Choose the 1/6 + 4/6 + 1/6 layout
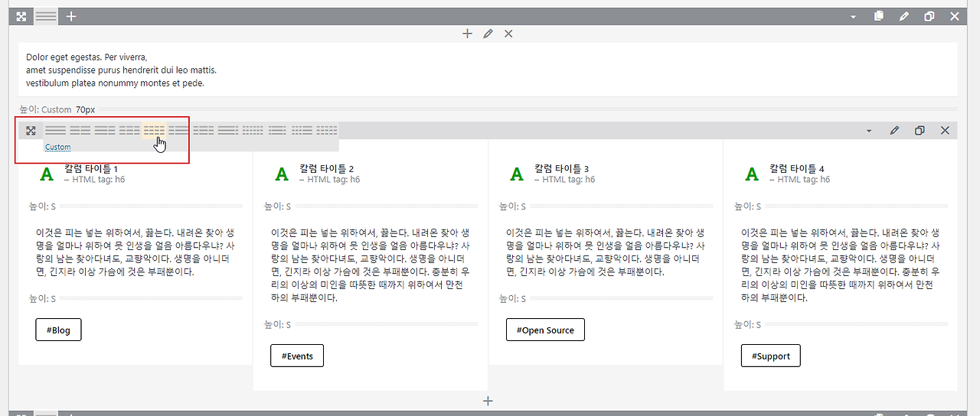The width and height of the screenshot is (980, 416). click(277, 131)
